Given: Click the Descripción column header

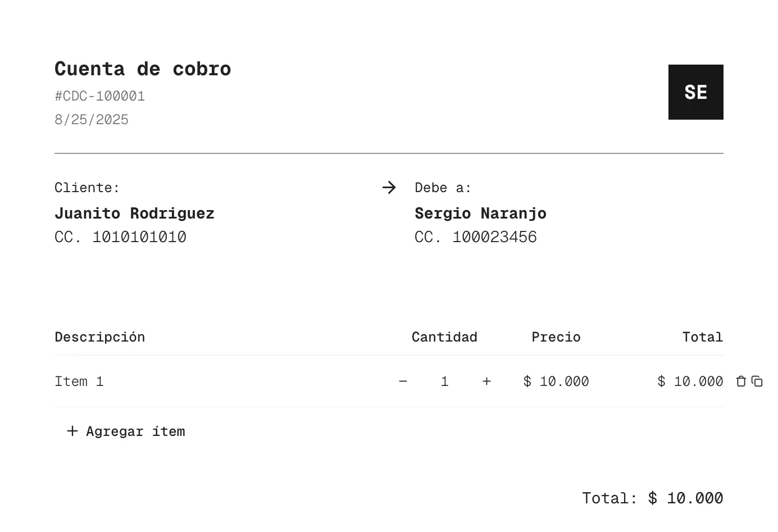Looking at the screenshot, I should click(99, 337).
